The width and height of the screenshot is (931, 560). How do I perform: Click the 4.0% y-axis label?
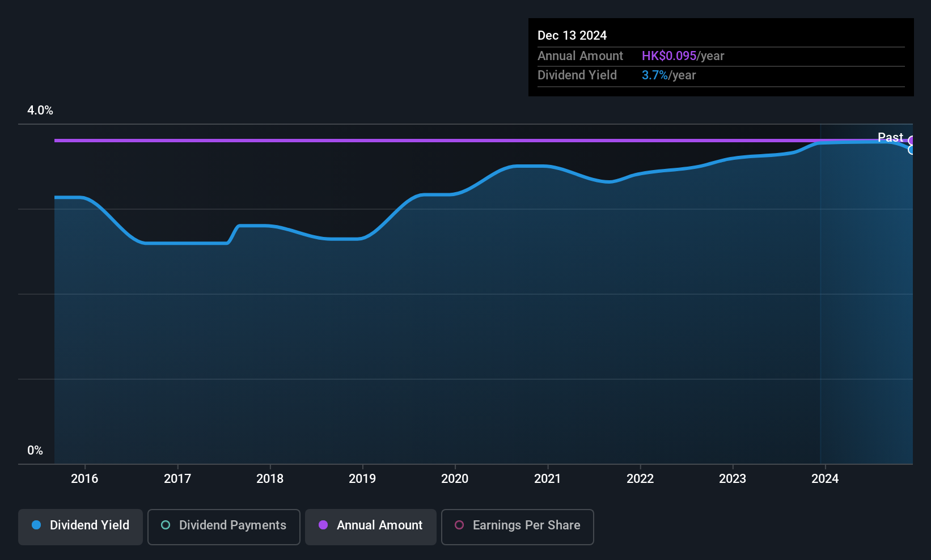click(x=40, y=111)
